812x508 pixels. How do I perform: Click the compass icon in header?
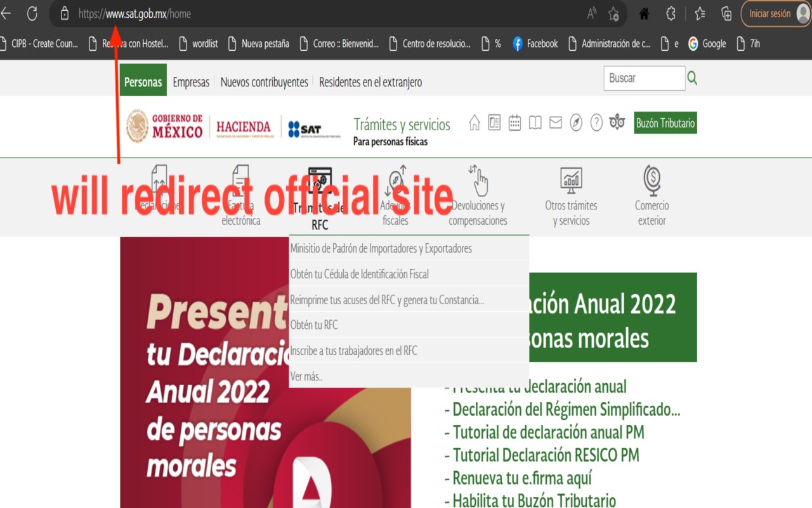tap(576, 123)
